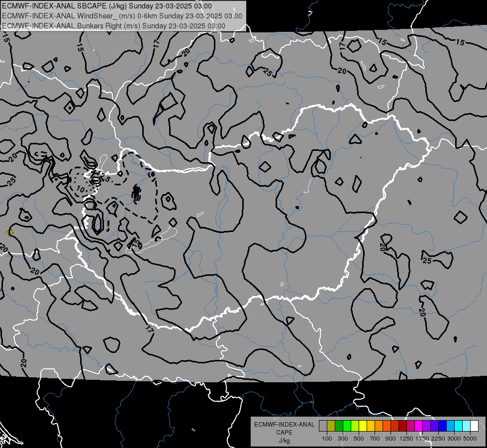
Task: Pick the bright green swatch starting at 300
Action: [x=347, y=426]
